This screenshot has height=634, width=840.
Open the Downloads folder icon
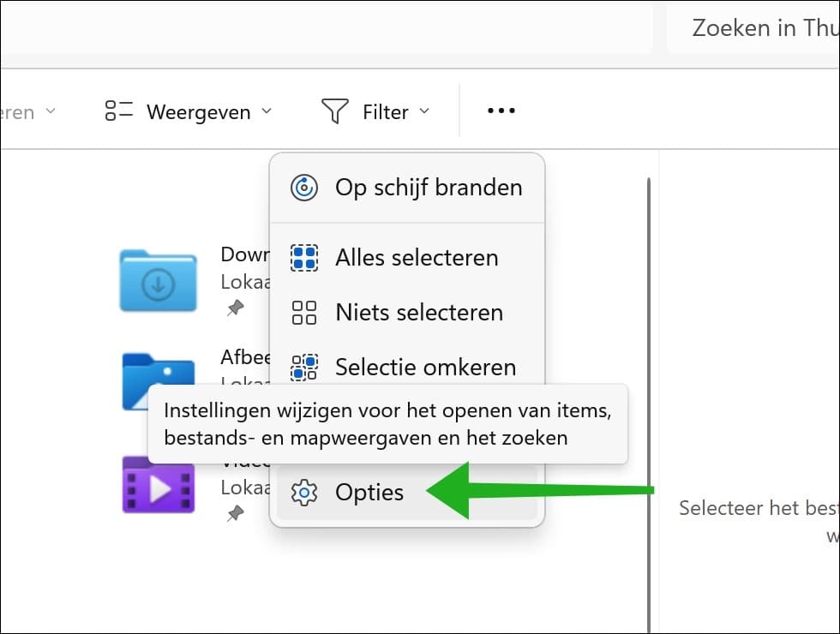(158, 281)
